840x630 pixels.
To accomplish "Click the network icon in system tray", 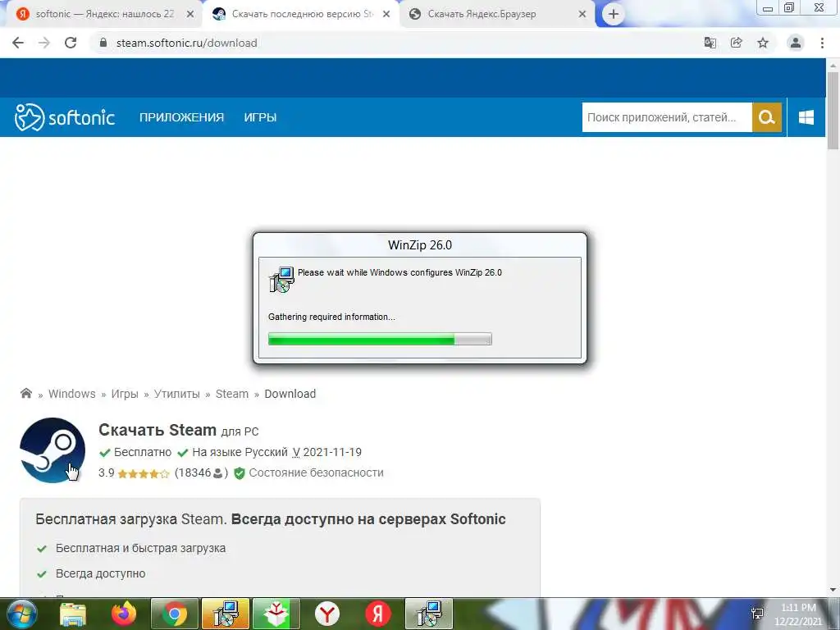I will 757,614.
